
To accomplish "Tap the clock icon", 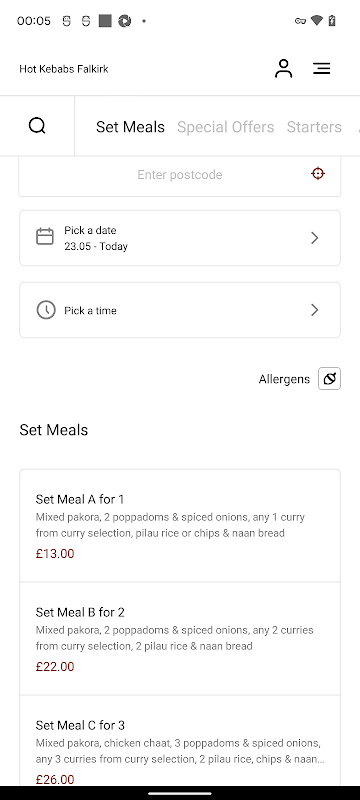I will 46,310.
